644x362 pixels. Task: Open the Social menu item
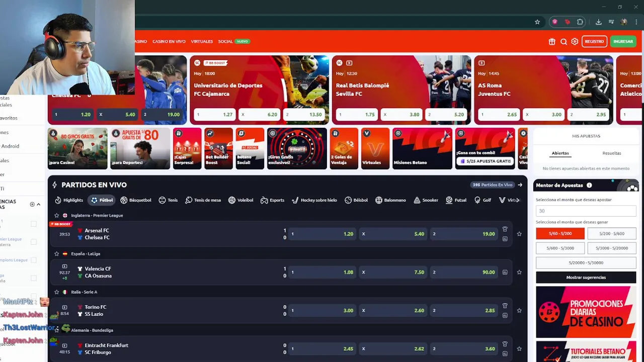[225, 41]
